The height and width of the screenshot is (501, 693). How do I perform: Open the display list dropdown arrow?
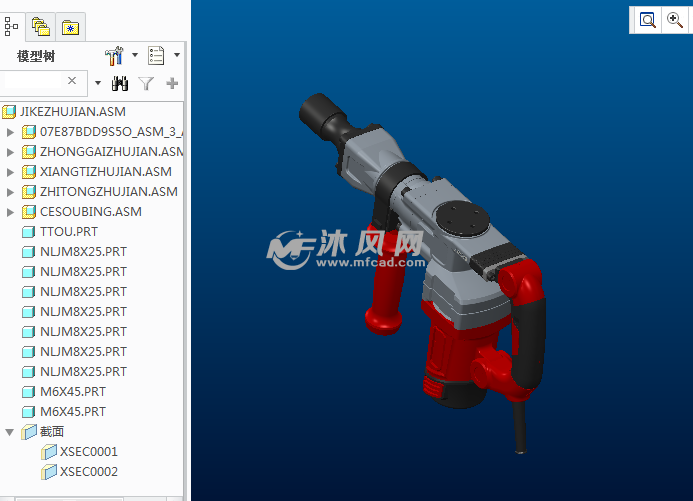point(177,55)
